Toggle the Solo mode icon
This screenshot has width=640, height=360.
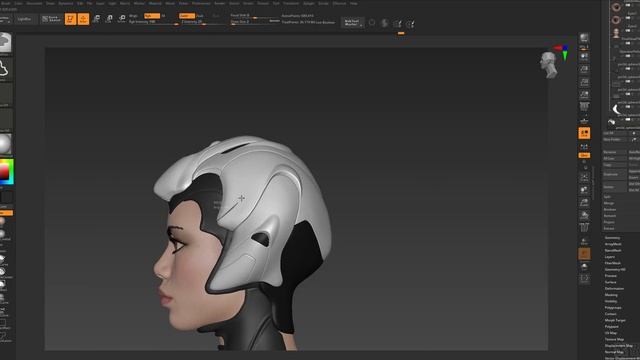click(584, 267)
